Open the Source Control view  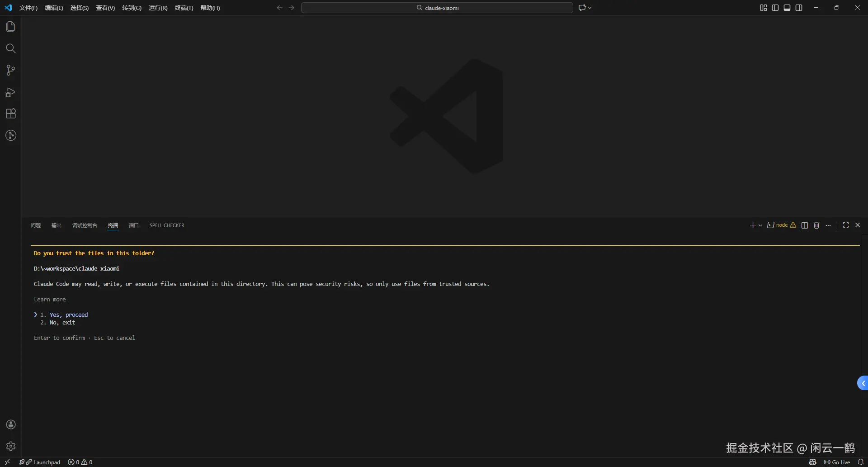tap(11, 70)
